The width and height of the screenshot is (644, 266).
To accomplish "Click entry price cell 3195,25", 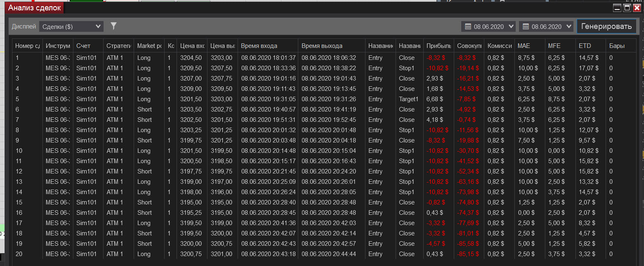I will 191,213.
